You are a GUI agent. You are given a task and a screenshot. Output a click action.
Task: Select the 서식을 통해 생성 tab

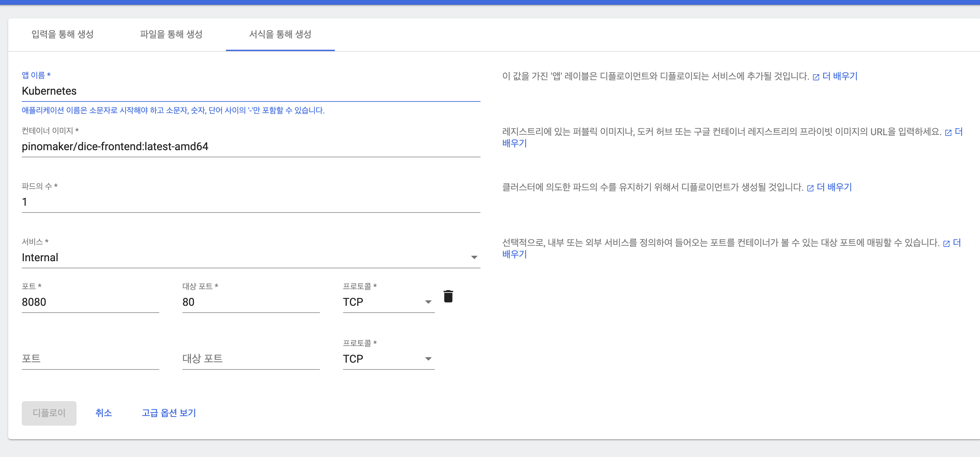[x=280, y=34]
